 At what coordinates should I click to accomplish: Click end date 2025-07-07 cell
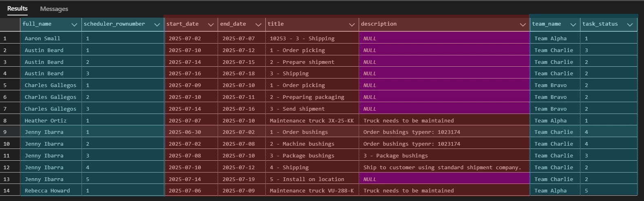[x=242, y=38]
